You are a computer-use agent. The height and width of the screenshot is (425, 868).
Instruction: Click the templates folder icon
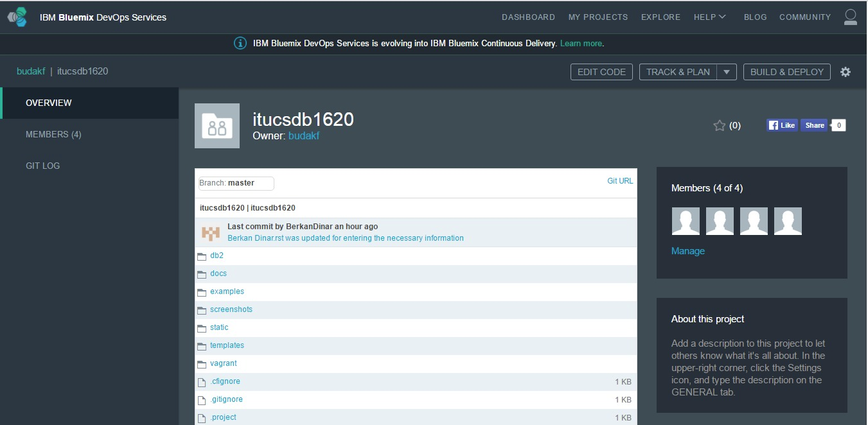click(x=202, y=346)
